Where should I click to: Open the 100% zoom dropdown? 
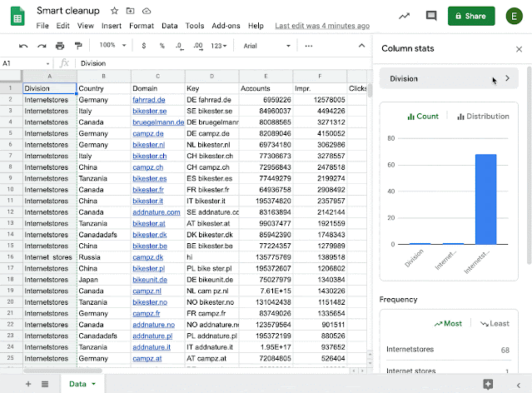pos(112,45)
